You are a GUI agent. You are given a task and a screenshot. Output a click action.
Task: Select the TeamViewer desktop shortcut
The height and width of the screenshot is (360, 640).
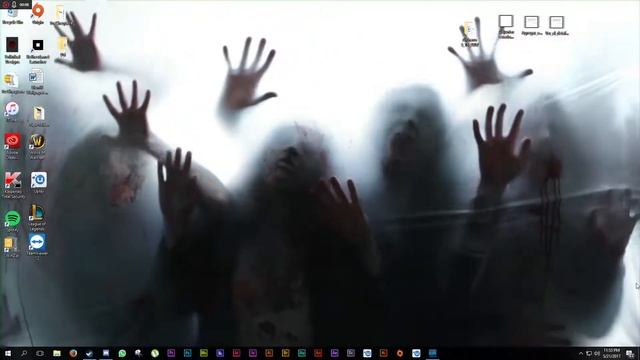point(37,246)
